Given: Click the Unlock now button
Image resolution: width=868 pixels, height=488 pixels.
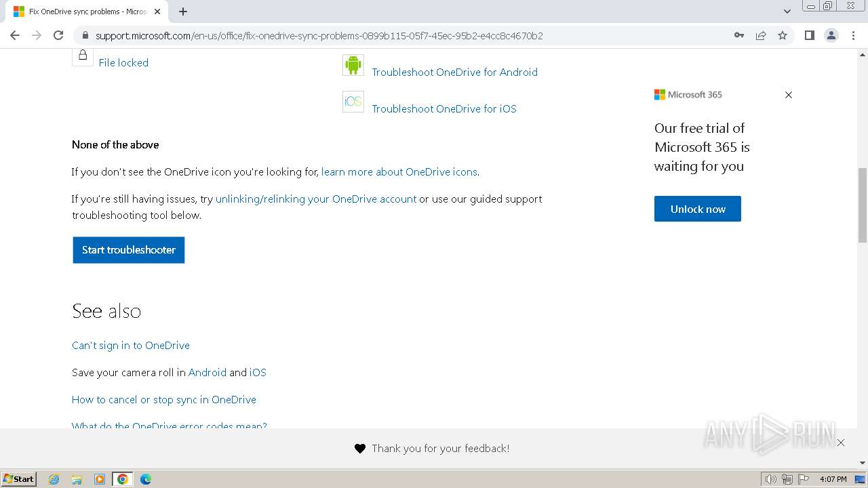Looking at the screenshot, I should point(698,209).
